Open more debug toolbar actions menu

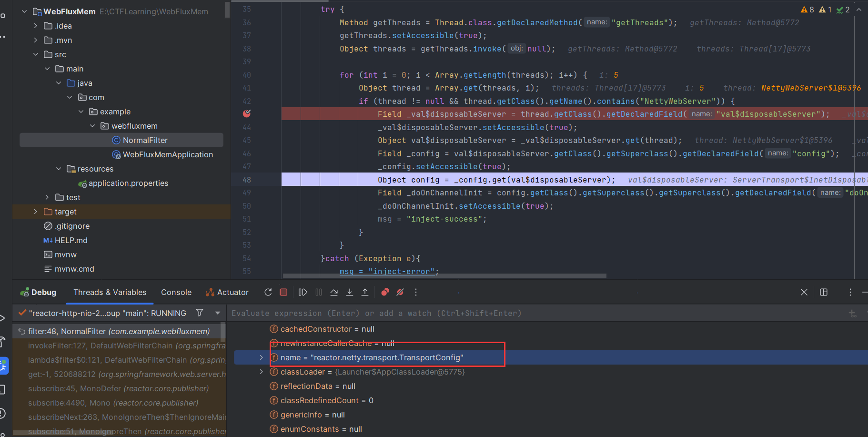click(416, 292)
